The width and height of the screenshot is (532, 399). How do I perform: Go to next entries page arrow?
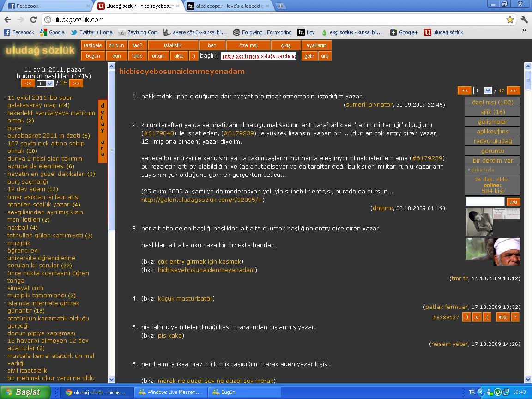[x=514, y=91]
